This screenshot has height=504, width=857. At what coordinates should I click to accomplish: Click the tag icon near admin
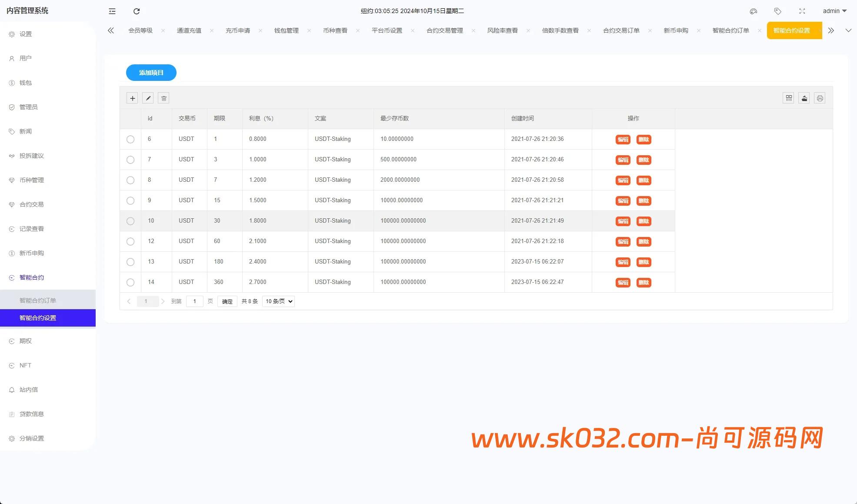point(778,11)
